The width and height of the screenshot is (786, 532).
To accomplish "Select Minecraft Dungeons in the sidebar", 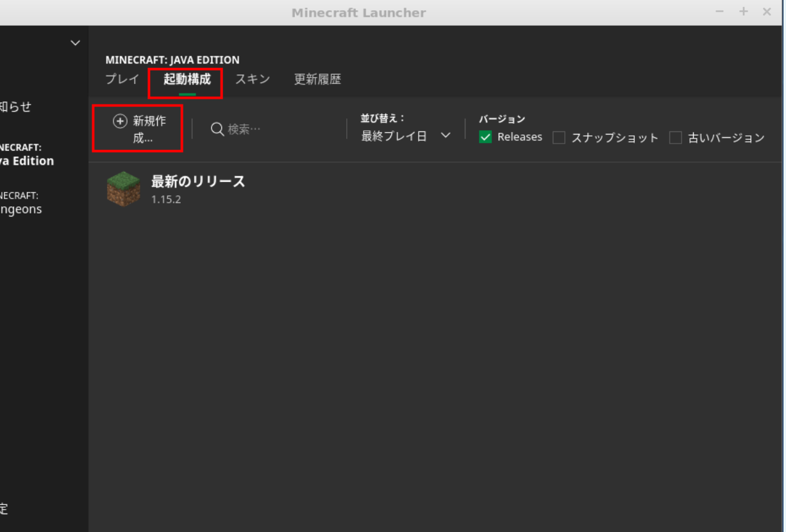I will [21, 203].
